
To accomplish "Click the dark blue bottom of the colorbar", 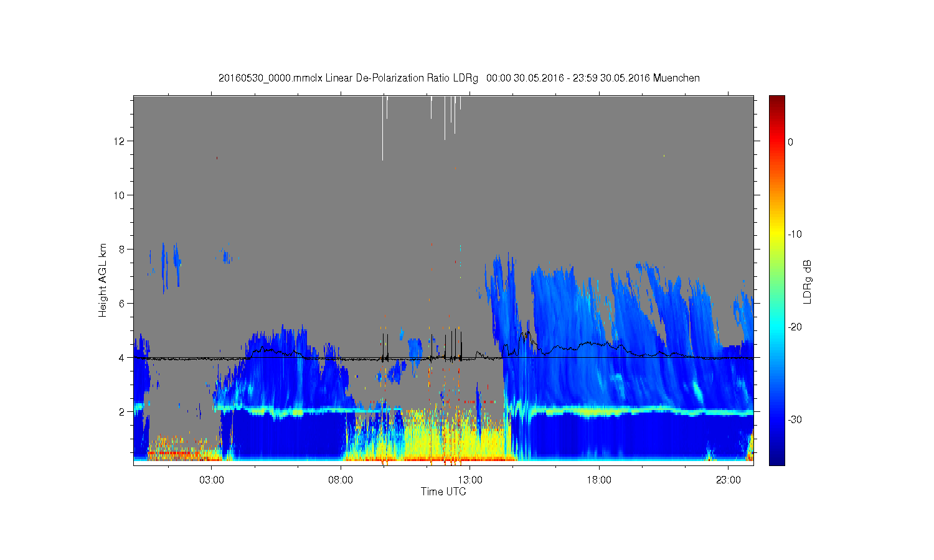I will [776, 460].
